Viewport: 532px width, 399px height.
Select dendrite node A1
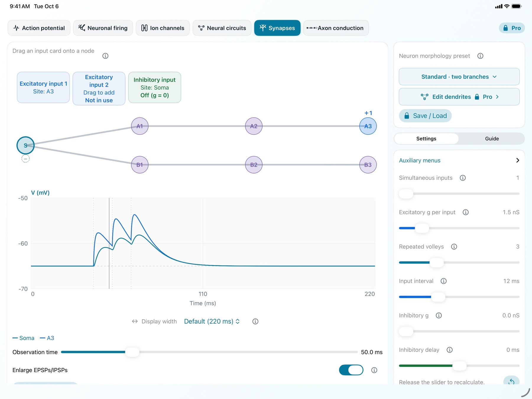(x=140, y=126)
